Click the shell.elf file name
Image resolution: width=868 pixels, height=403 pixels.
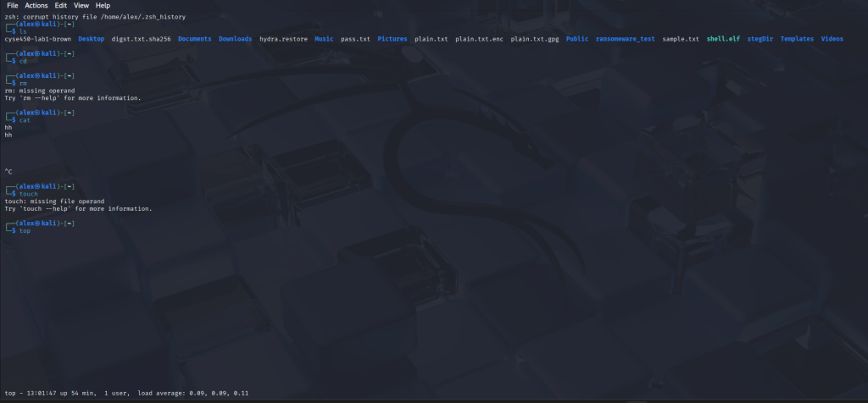click(724, 39)
